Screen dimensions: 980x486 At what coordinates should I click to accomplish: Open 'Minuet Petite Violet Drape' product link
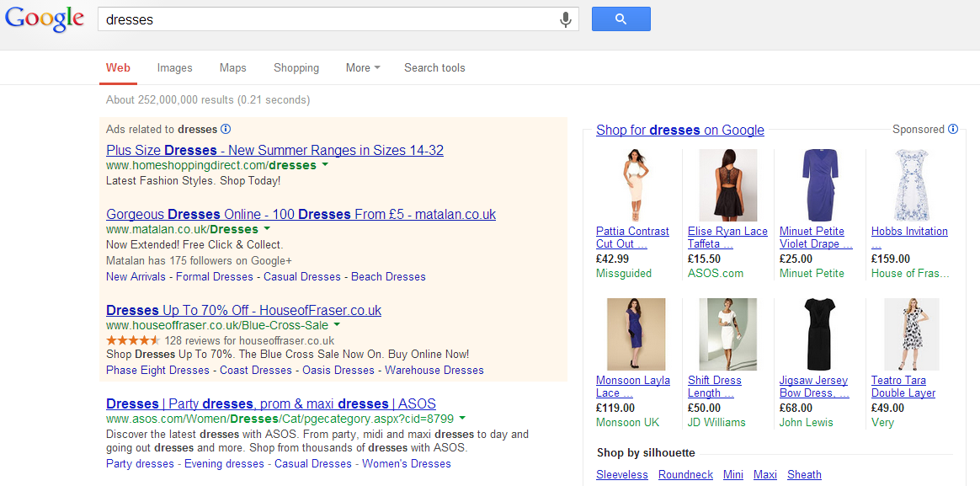(x=817, y=238)
